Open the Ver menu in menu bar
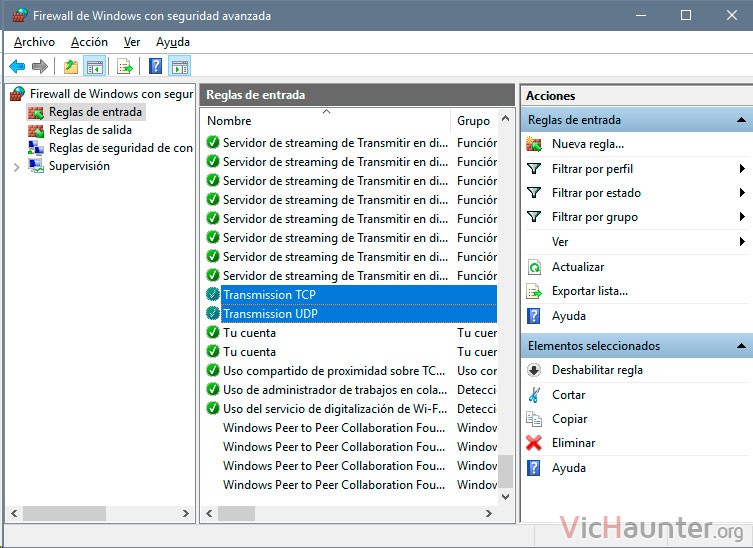 132,42
